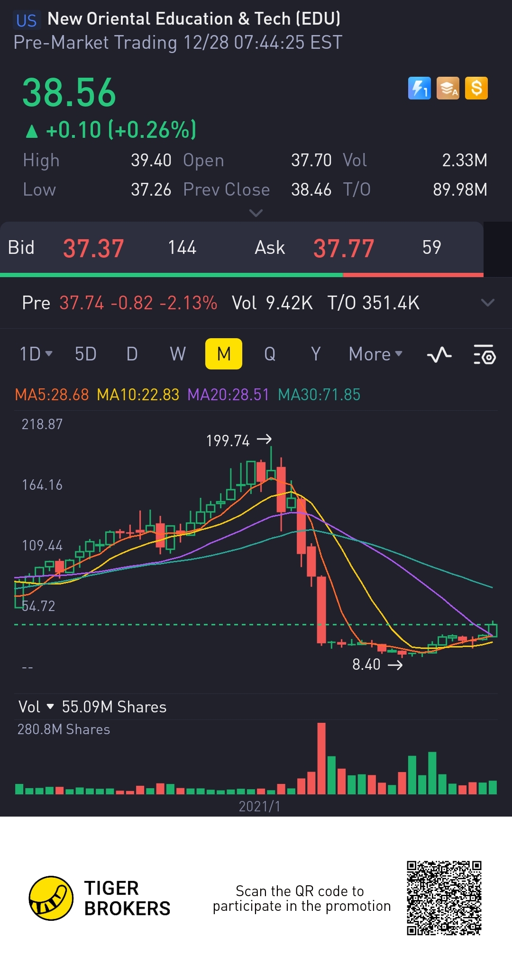The height and width of the screenshot is (980, 512).
Task: Tap the Open value 37.70
Action: 311,160
